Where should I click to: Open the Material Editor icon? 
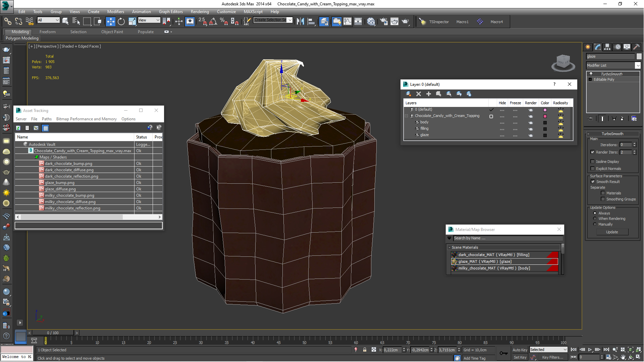coord(371,21)
